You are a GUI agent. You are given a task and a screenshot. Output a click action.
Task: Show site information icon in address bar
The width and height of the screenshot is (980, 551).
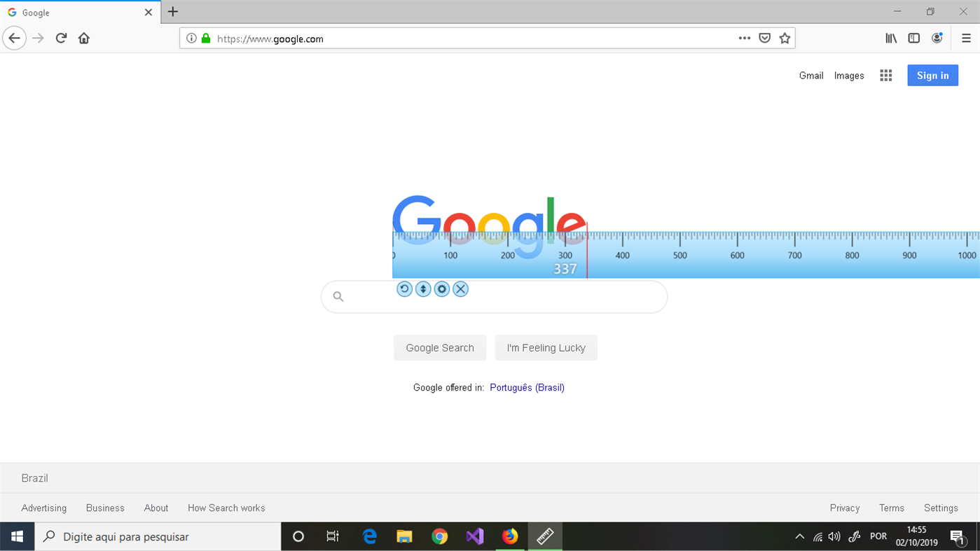(191, 39)
